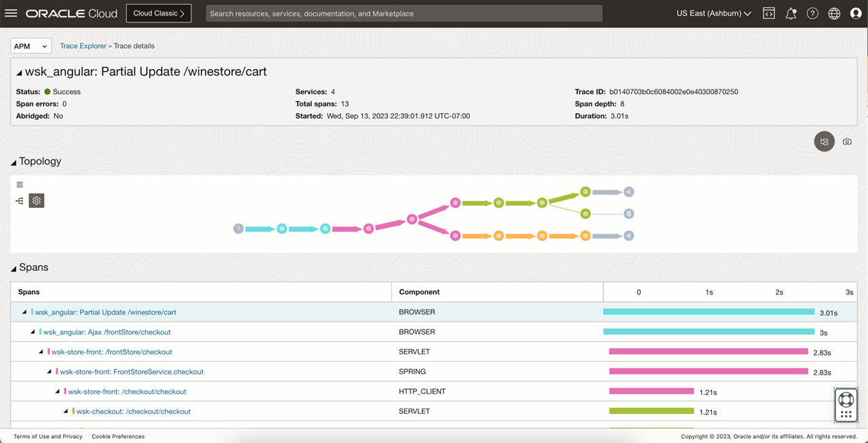Open the help question mark menu
Image resolution: width=868 pixels, height=443 pixels.
pos(812,14)
